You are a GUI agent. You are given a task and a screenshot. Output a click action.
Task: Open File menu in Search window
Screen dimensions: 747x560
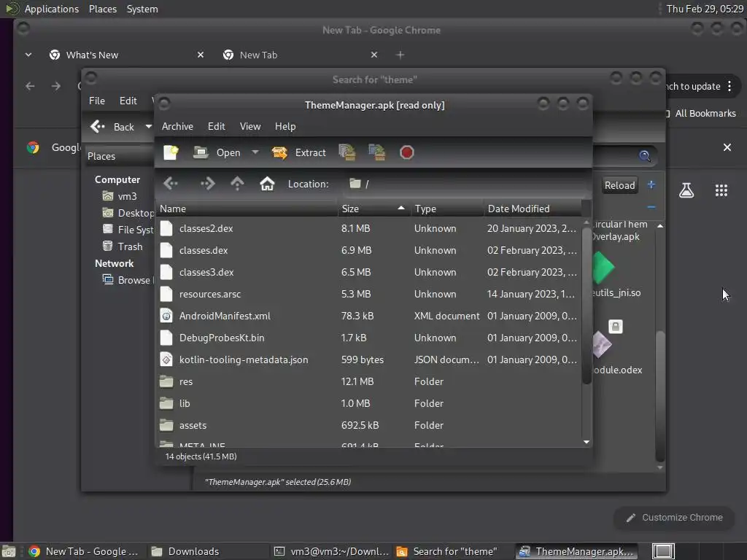coord(97,101)
